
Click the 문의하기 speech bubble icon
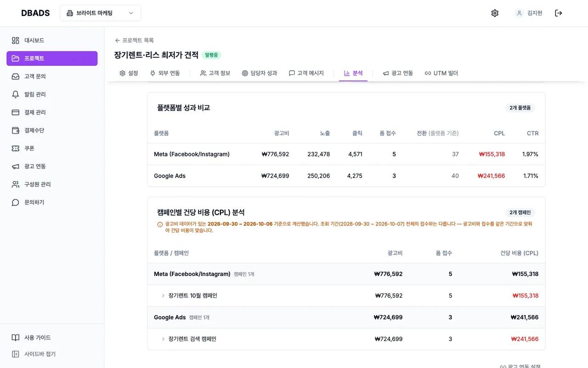tap(16, 202)
